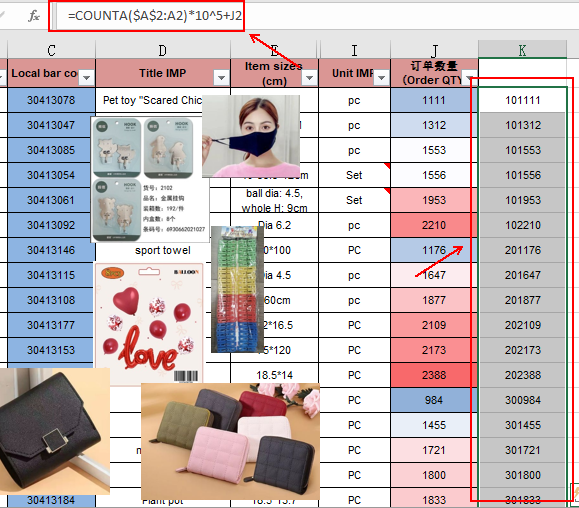Select column K header
This screenshot has height=508, width=579.
(x=522, y=50)
